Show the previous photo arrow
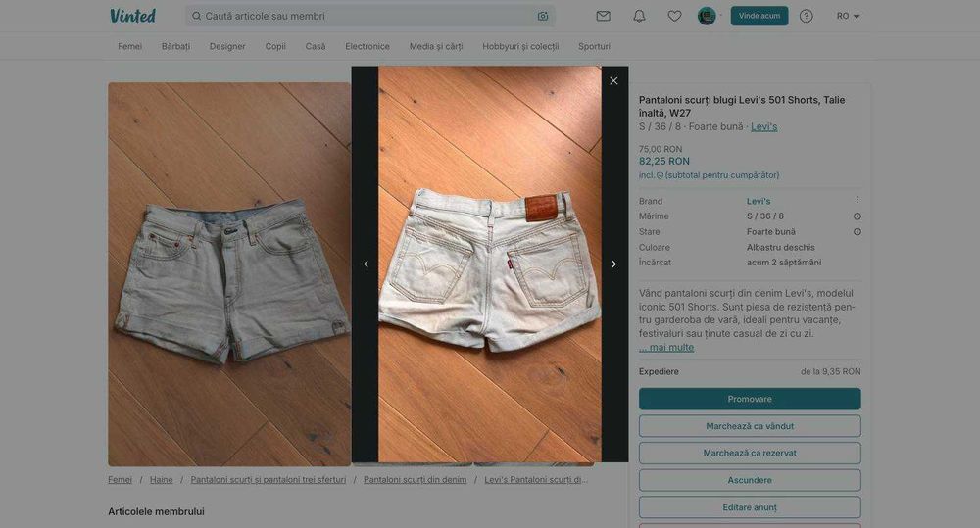Screen dimensions: 980x528 tap(366, 264)
